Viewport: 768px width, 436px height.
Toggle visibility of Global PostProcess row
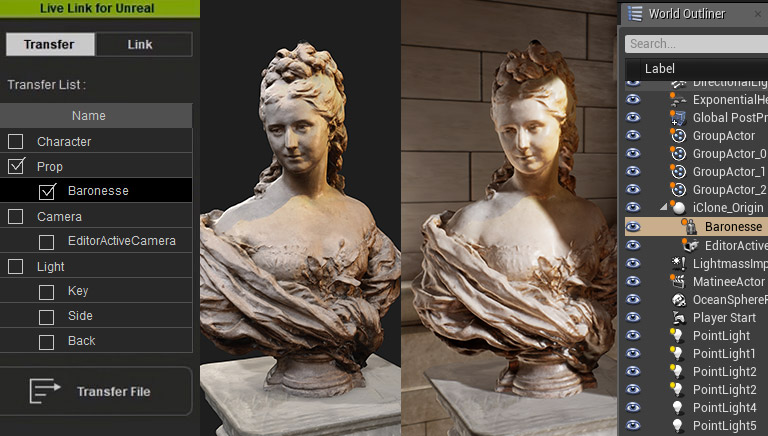633,118
